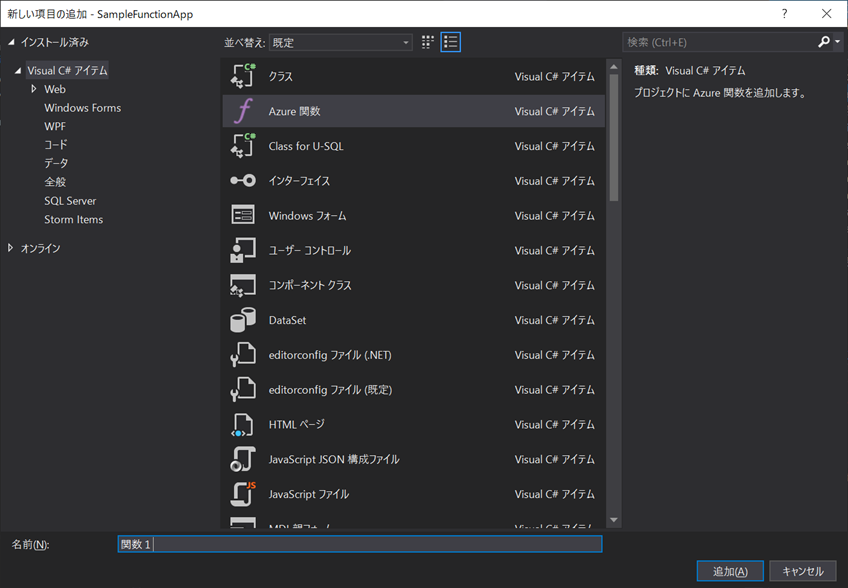Select the JavaScript JSON 構成ファイル label

[x=334, y=459]
